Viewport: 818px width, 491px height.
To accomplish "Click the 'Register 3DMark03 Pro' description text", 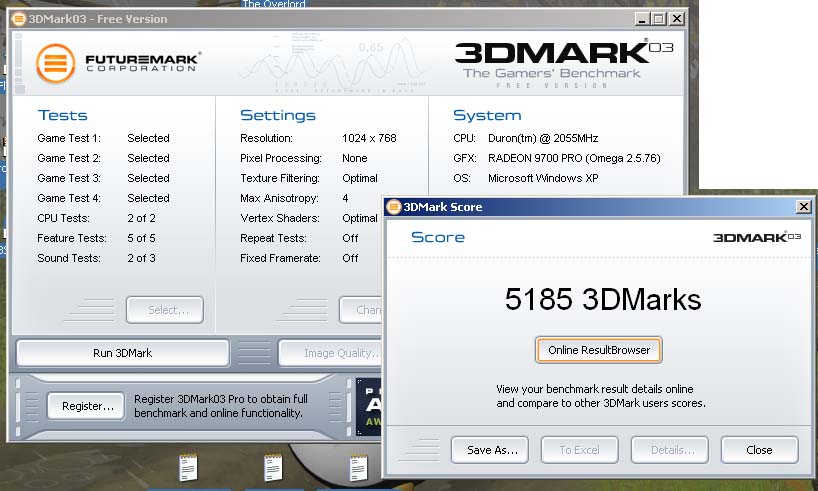I will (x=221, y=406).
